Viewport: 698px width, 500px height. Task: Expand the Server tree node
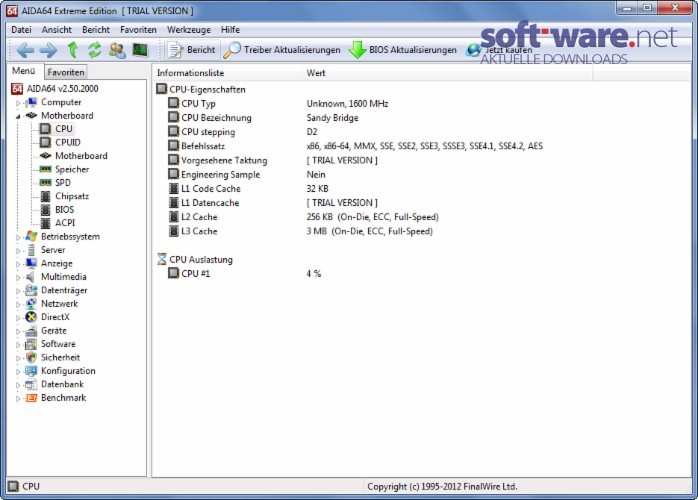(18, 251)
